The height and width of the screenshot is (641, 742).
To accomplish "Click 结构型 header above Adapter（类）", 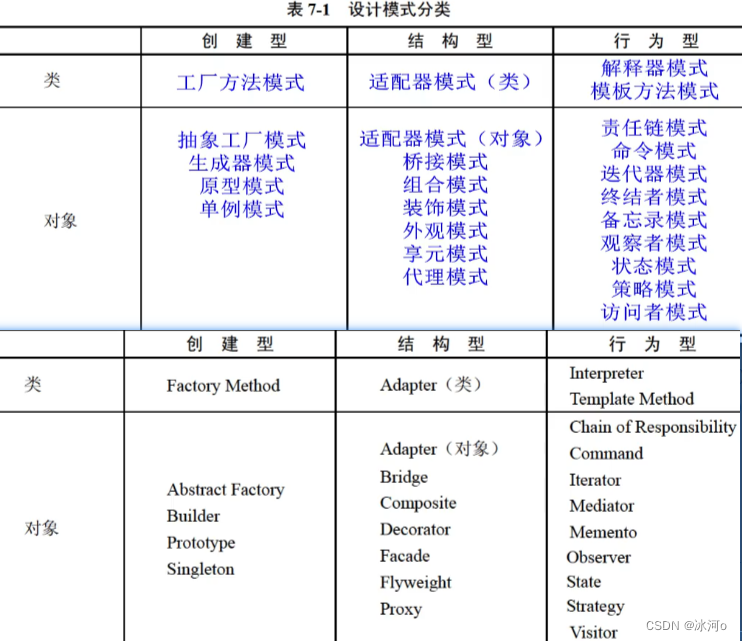I will coord(441,344).
